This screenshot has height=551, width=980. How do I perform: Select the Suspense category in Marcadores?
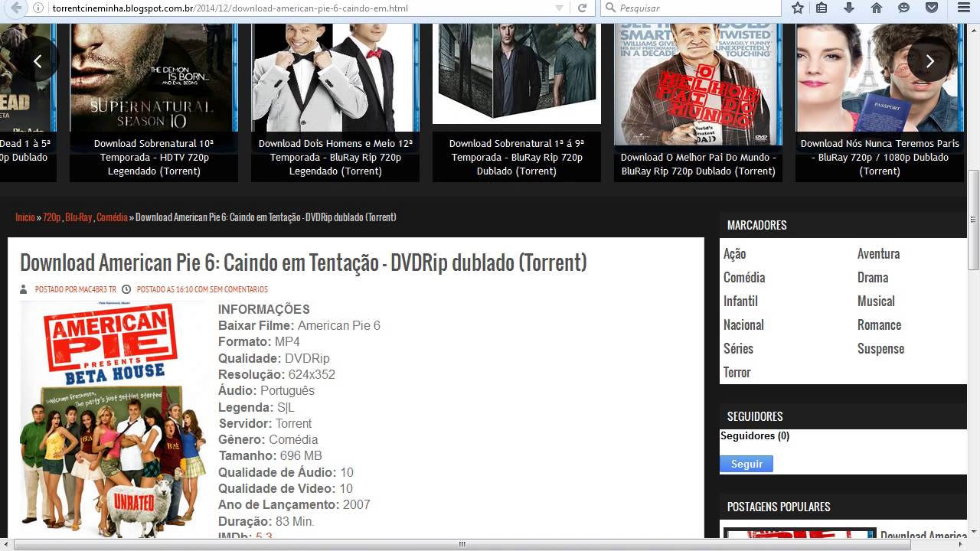[x=880, y=348]
